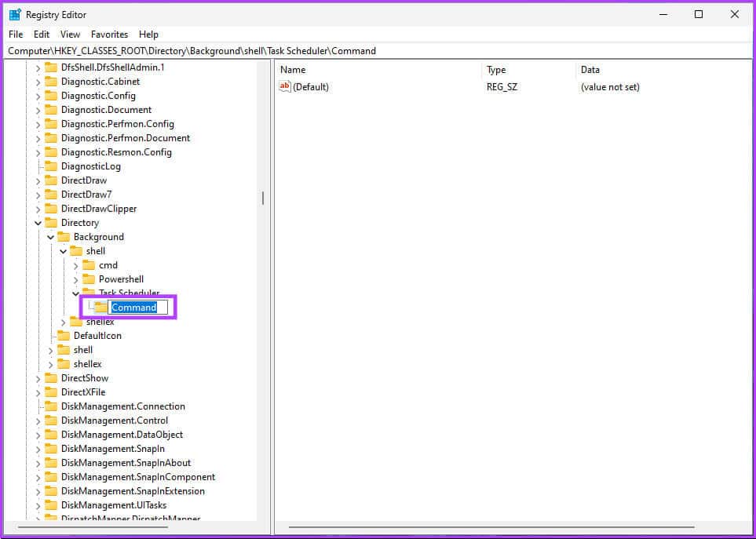Click the registry path address bar
This screenshot has height=539, width=756.
pos(378,50)
